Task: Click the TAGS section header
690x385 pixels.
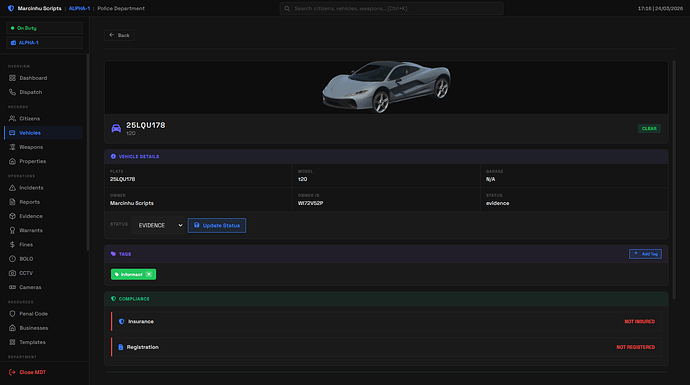Action: coord(386,254)
